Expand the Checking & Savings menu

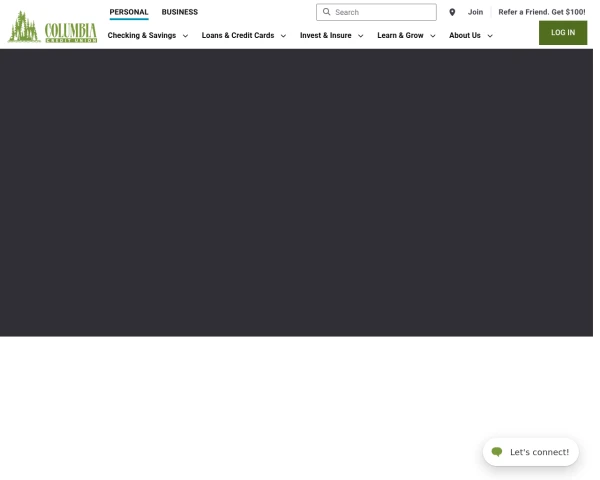148,36
